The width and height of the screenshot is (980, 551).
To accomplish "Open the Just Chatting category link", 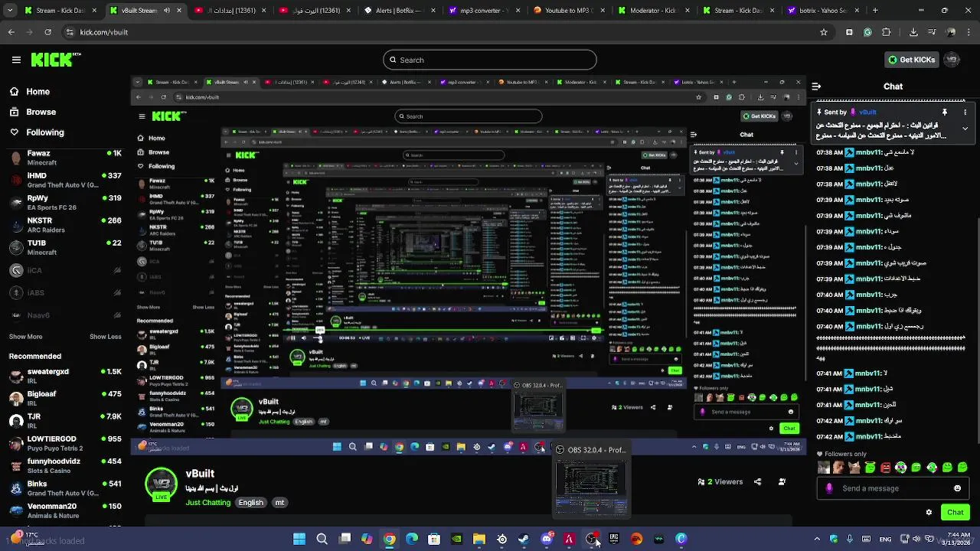I will tap(207, 503).
